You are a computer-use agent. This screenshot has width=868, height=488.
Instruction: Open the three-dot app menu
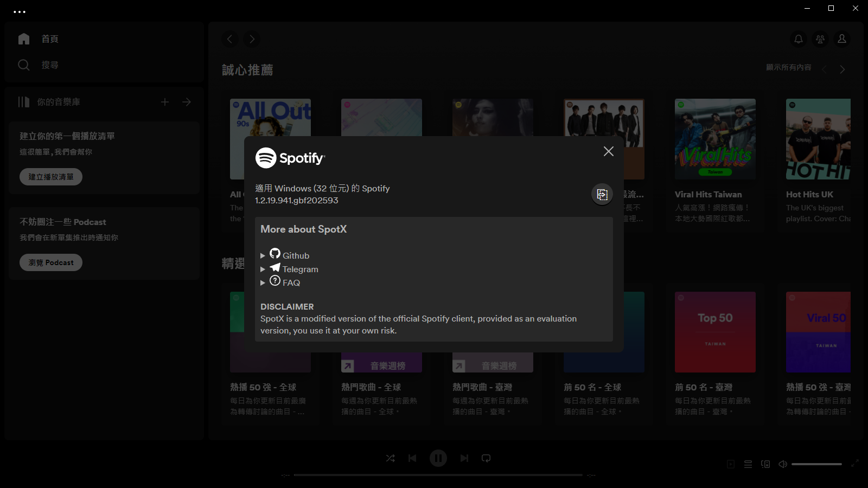[x=20, y=11]
